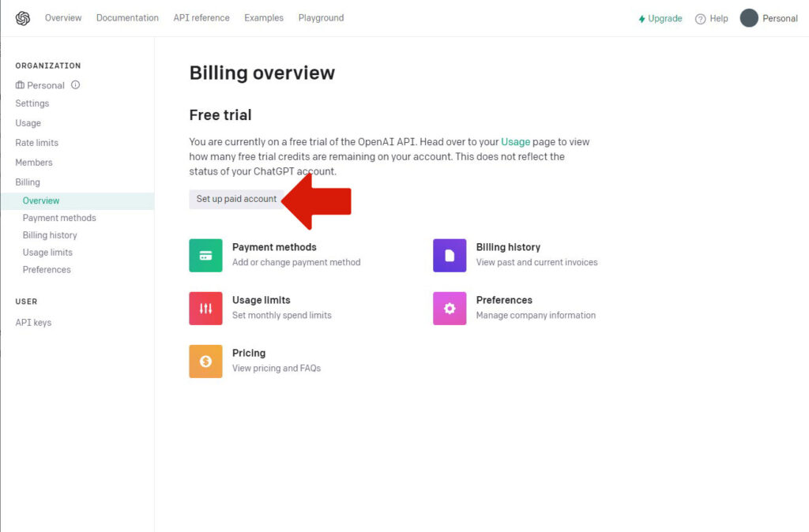Image resolution: width=809 pixels, height=532 pixels.
Task: Click the Personal account avatar circle
Action: point(749,18)
